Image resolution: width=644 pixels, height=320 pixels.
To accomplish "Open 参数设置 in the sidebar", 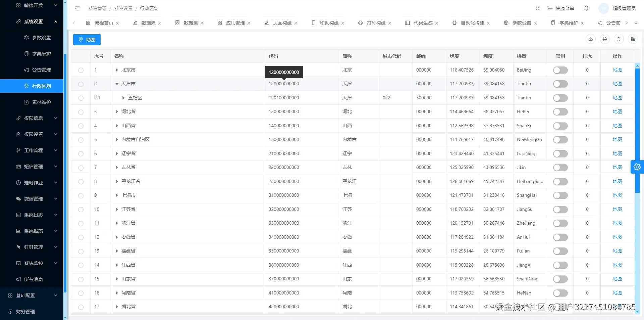I will pos(32,38).
